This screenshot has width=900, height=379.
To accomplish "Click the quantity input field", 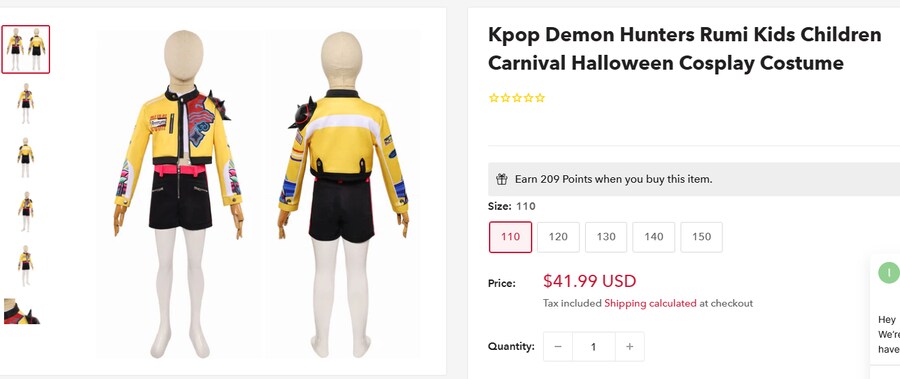I will click(593, 347).
